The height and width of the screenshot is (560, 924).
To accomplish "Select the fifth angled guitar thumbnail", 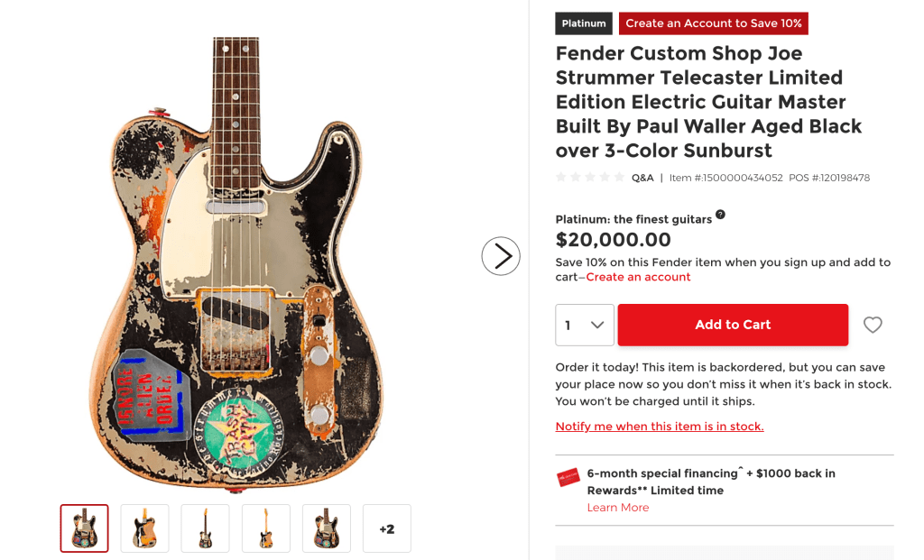I will (327, 528).
